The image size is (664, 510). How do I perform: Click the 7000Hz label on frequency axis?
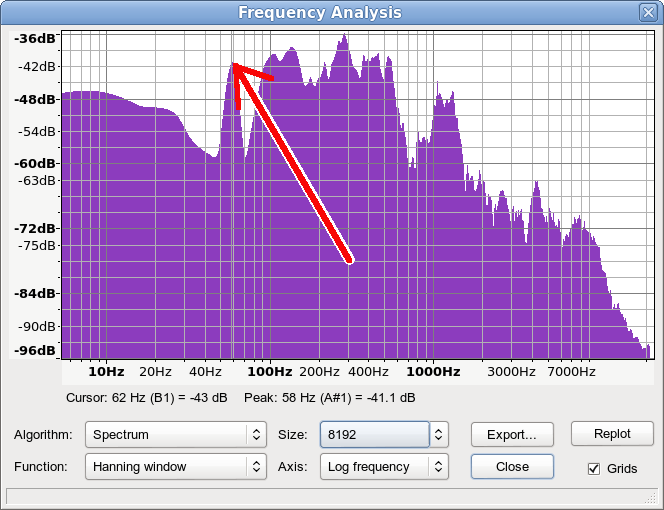coord(571,372)
